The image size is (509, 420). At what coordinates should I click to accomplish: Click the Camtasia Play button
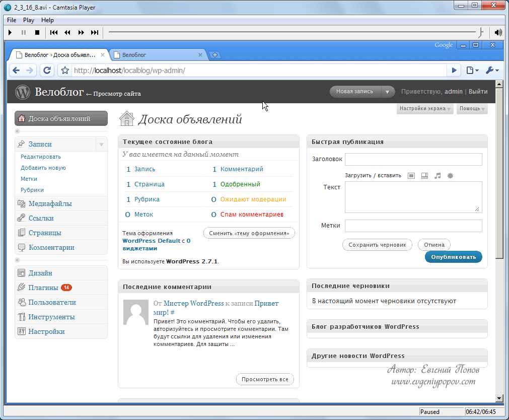10,33
